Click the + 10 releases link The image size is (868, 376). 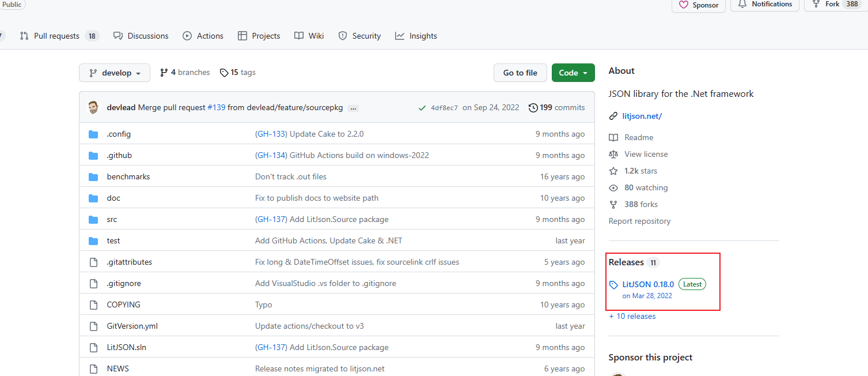[x=632, y=316]
